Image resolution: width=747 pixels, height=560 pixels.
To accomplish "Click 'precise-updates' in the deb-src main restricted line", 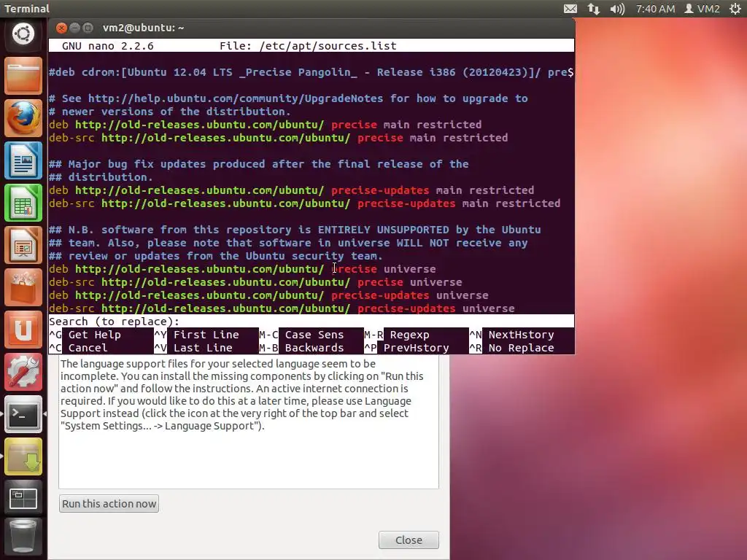I will (x=406, y=203).
